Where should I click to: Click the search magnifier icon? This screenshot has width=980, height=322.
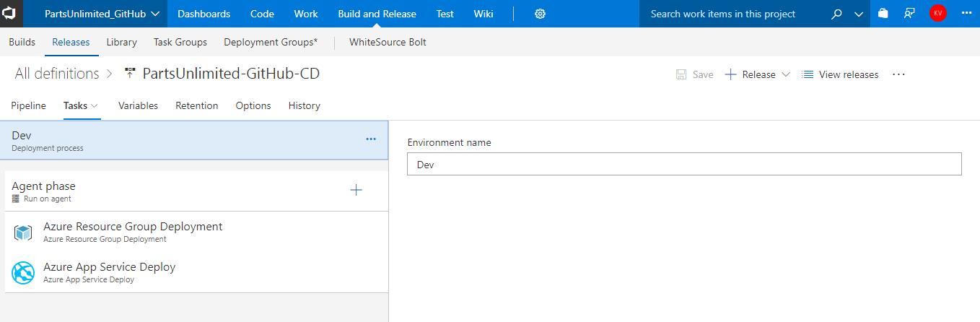coord(836,14)
